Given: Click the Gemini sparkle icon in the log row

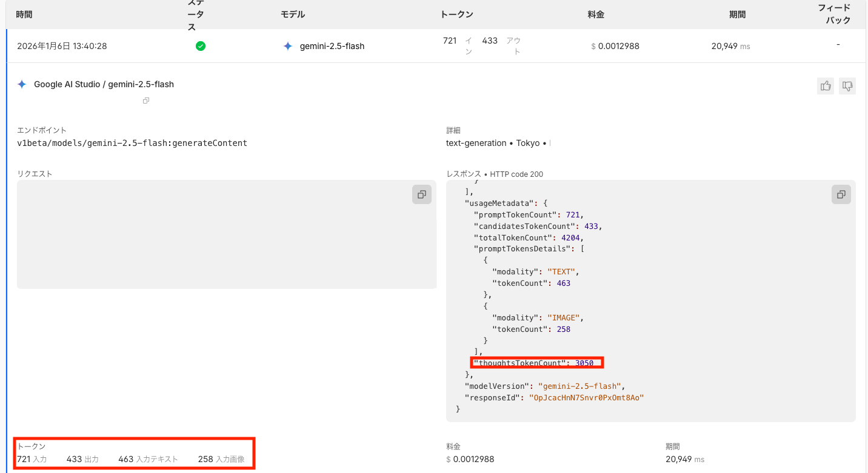Looking at the screenshot, I should [x=288, y=46].
